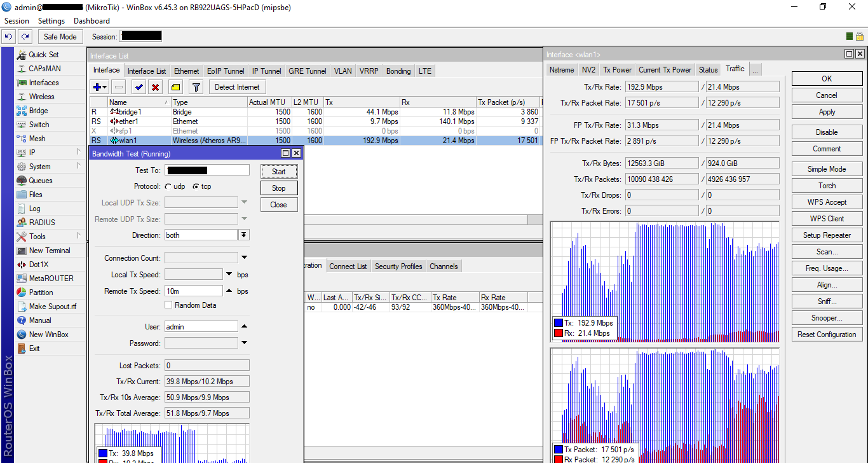
Task: Expand the Tools submenu in sidebar
Action: click(79, 236)
